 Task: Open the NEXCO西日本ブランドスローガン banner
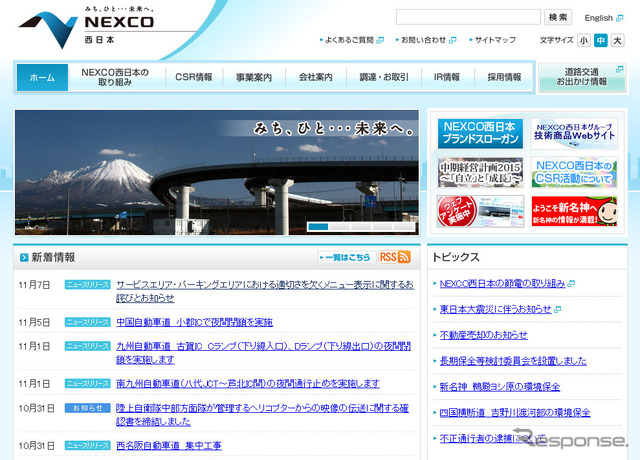point(480,133)
